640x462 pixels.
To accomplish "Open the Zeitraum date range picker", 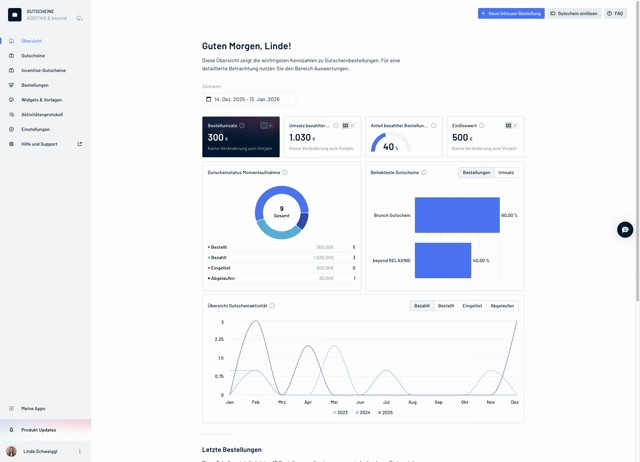I will [249, 99].
